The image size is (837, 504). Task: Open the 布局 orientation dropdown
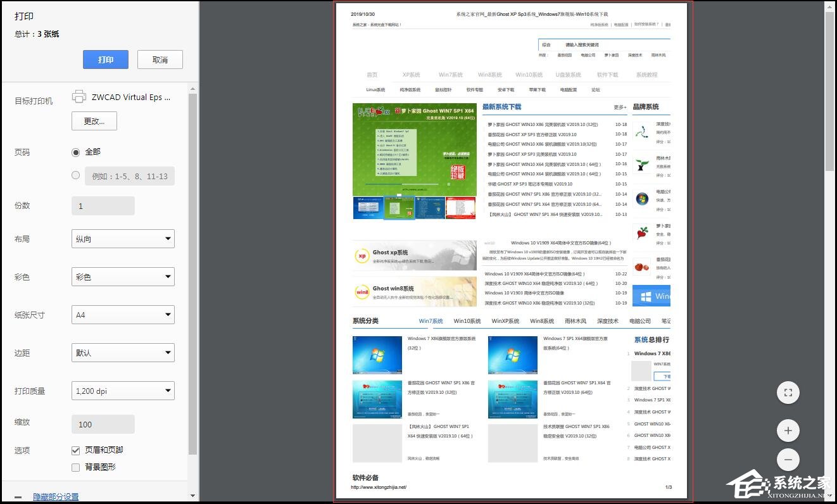click(x=123, y=239)
